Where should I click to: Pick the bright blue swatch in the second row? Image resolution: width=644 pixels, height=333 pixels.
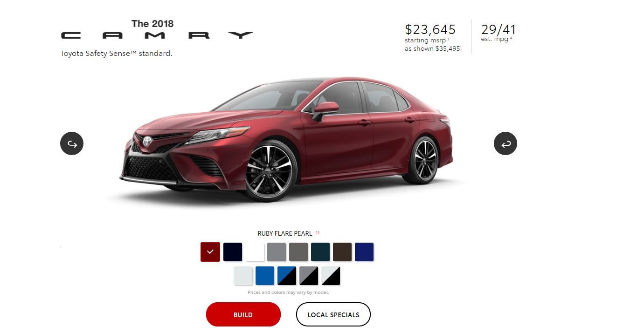265,276
